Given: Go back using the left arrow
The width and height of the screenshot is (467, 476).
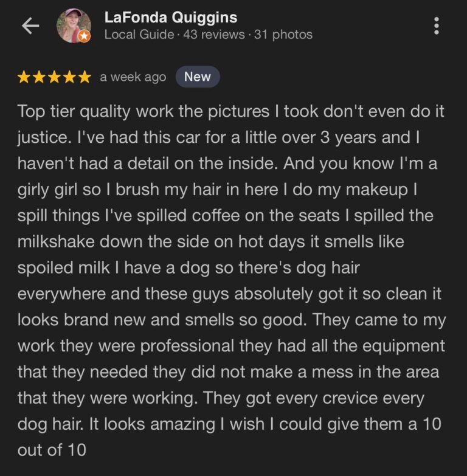Looking at the screenshot, I should pyautogui.click(x=30, y=26).
